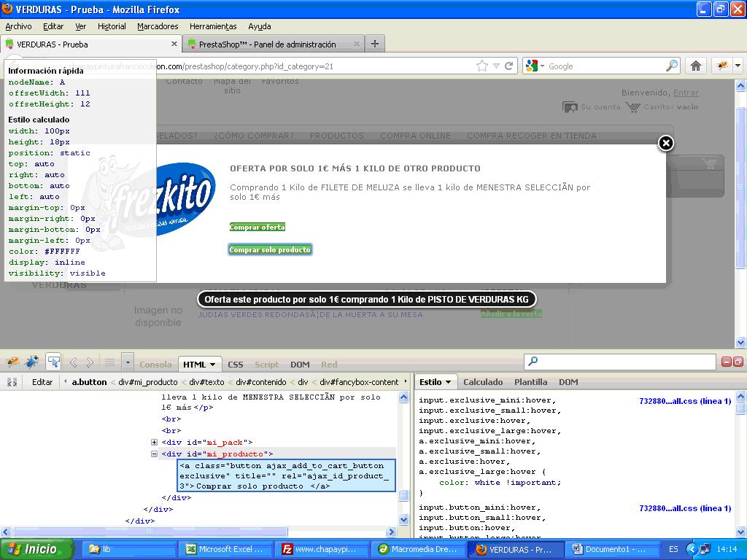This screenshot has height=560, width=747.
Task: Collapse the div id mi_producto node
Action: pyautogui.click(x=155, y=454)
